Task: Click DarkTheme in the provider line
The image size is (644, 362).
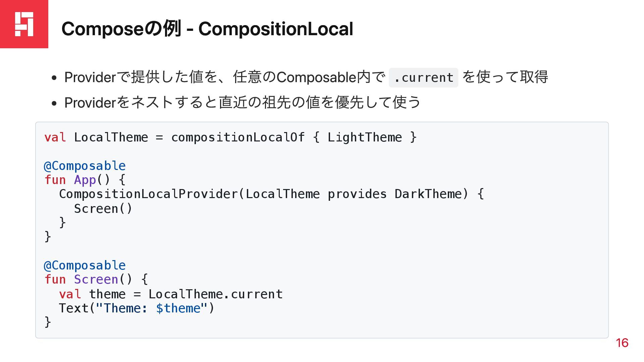Action: tap(428, 194)
